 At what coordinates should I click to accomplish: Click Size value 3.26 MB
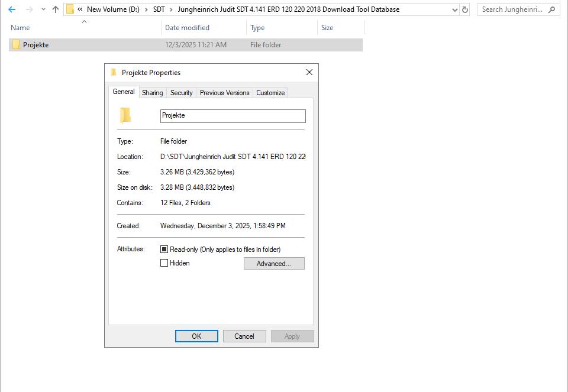point(198,172)
